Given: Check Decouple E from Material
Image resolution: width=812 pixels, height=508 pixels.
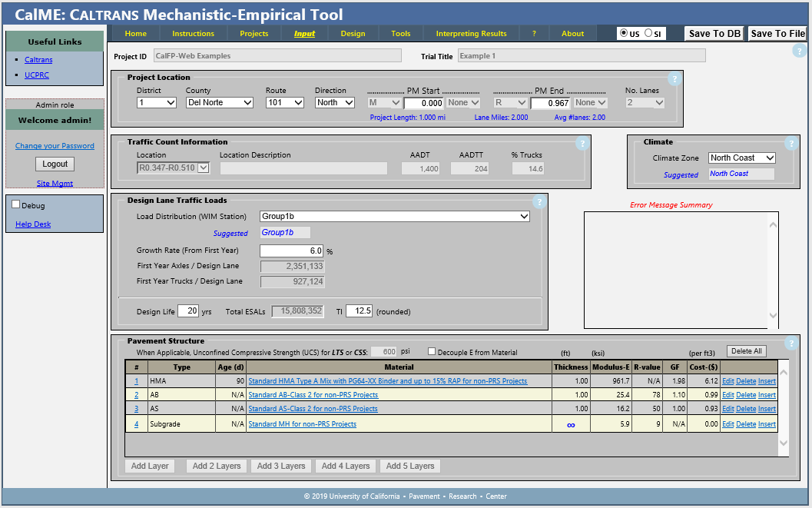Looking at the screenshot, I should 432,352.
